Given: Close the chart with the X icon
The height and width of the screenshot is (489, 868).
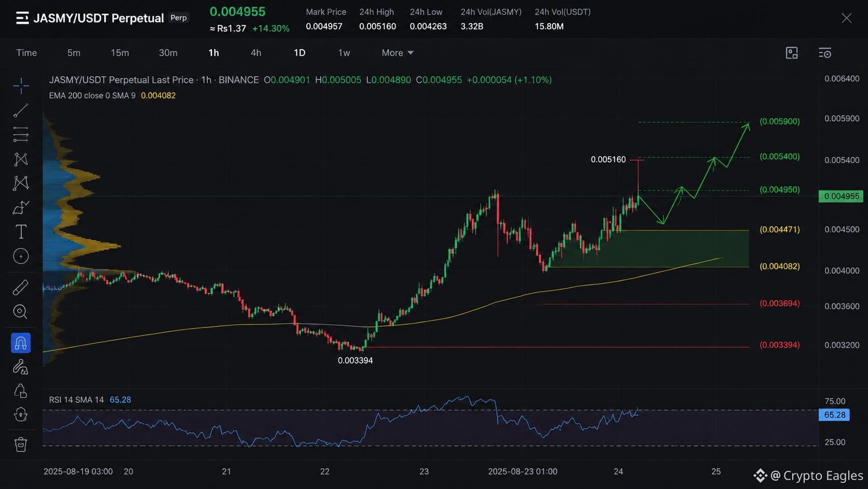Looking at the screenshot, I should [847, 18].
